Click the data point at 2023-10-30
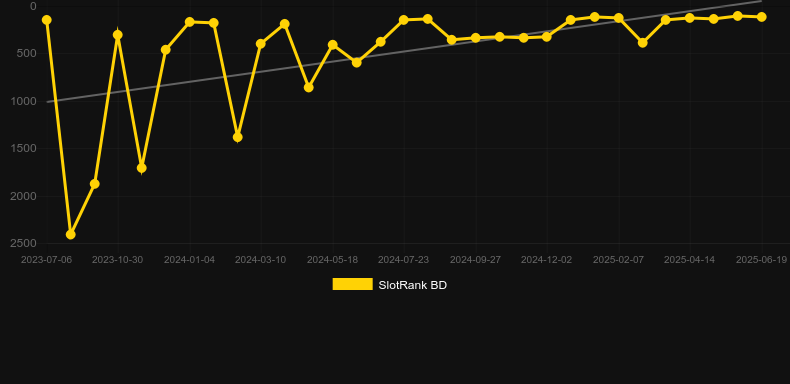The image size is (790, 384). pos(118,35)
